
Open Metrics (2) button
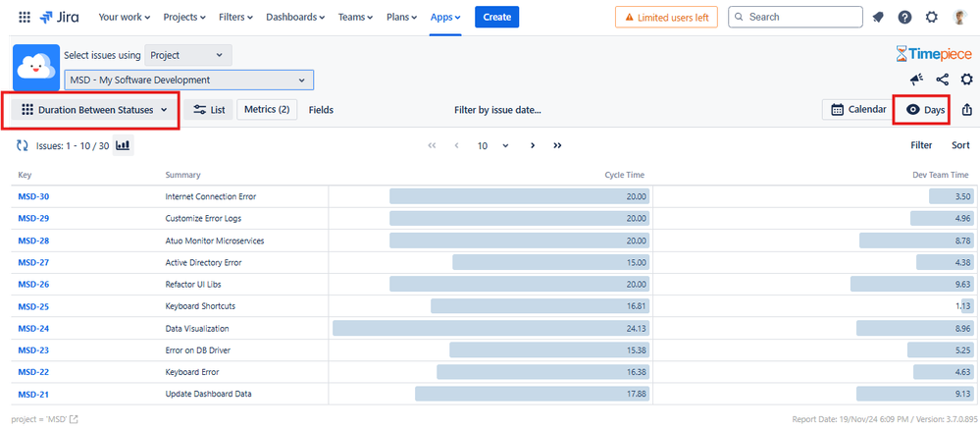pyautogui.click(x=267, y=109)
